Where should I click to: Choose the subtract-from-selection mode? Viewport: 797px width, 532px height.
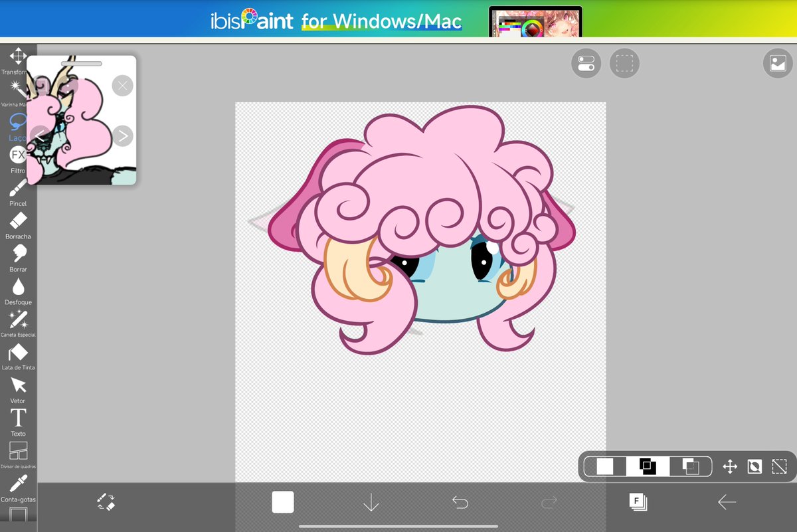point(690,466)
